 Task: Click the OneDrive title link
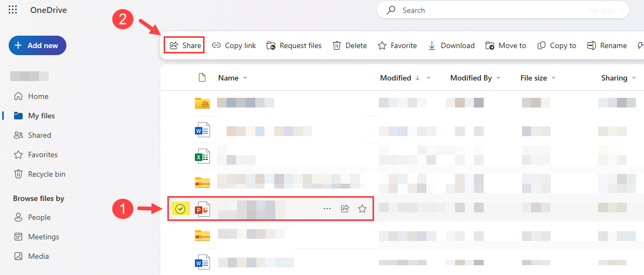(49, 10)
